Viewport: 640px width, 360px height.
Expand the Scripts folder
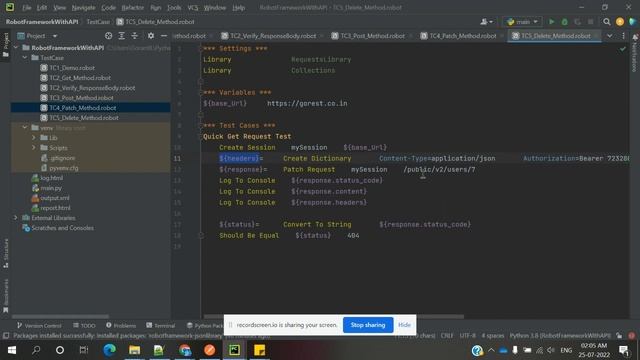point(34,148)
